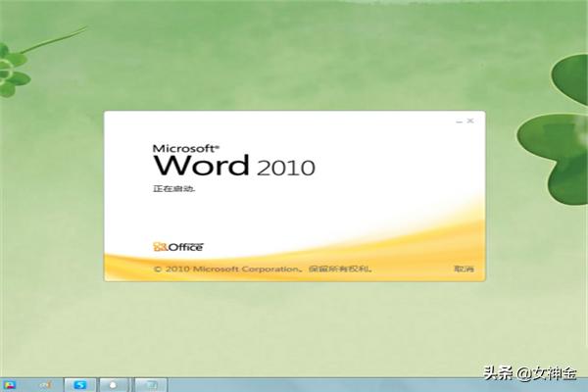Screen dimensions: 588x392
Task: Click the 取消 cancel link on splash
Action: click(x=463, y=268)
